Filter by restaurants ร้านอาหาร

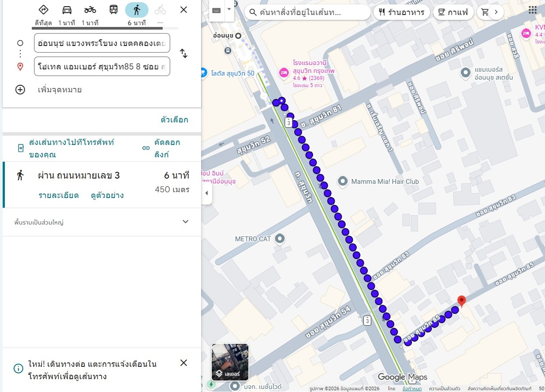[x=401, y=12]
